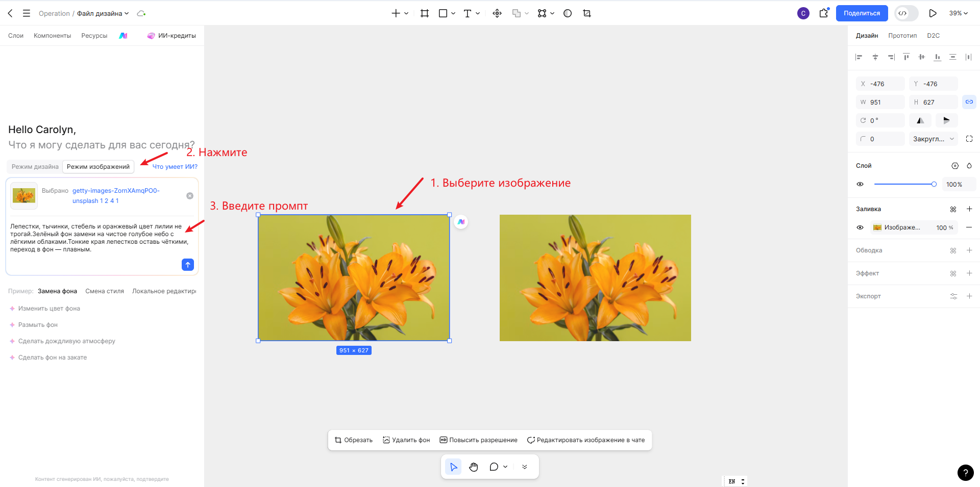The image size is (980, 487).
Task: Select the Text tool
Action: (x=467, y=13)
